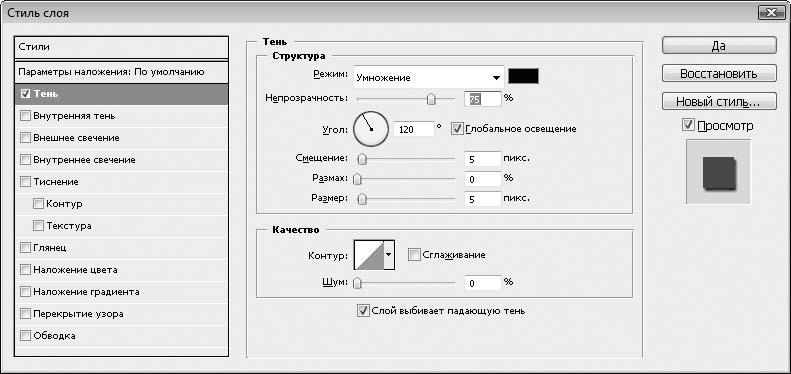Select Параметры наложения: По умолчанию
791x374 pixels.
click(122, 72)
